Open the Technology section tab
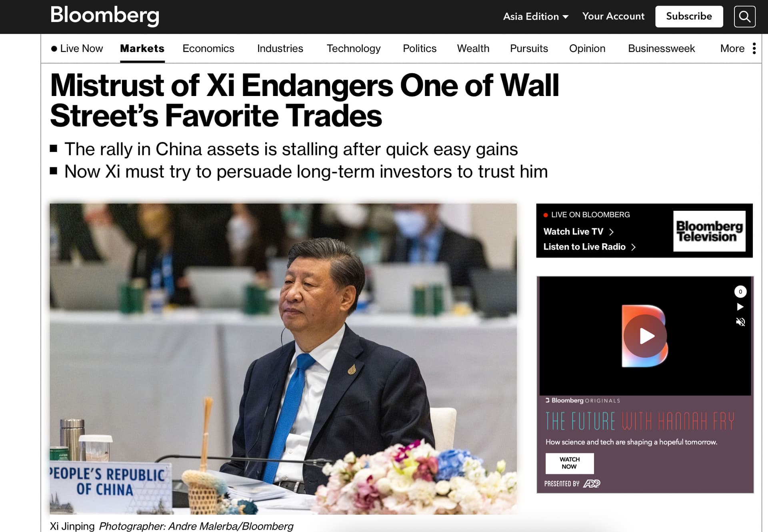Screen dimensions: 768x532 click(x=354, y=48)
